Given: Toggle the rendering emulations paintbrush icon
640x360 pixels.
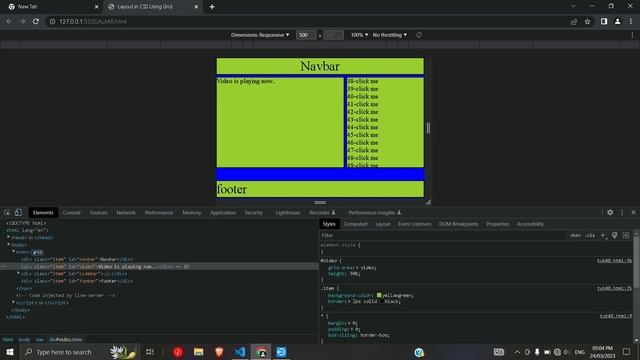Looking at the screenshot, I should [x=614, y=235].
